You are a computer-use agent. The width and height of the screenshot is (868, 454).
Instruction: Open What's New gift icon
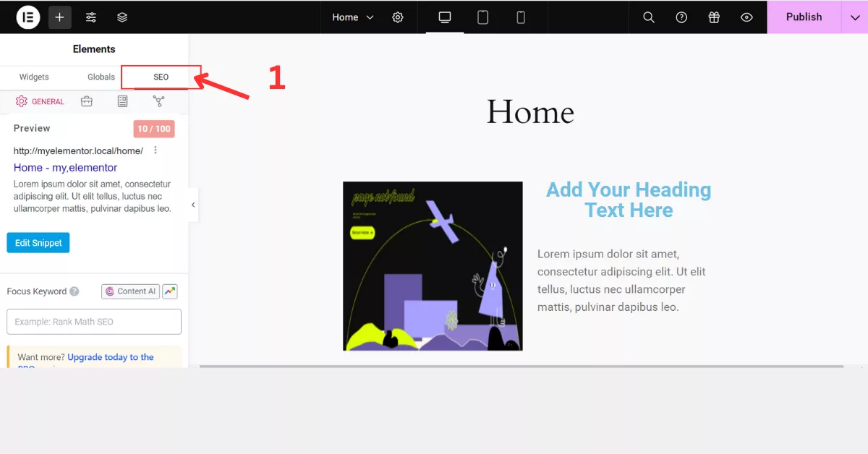pyautogui.click(x=714, y=17)
